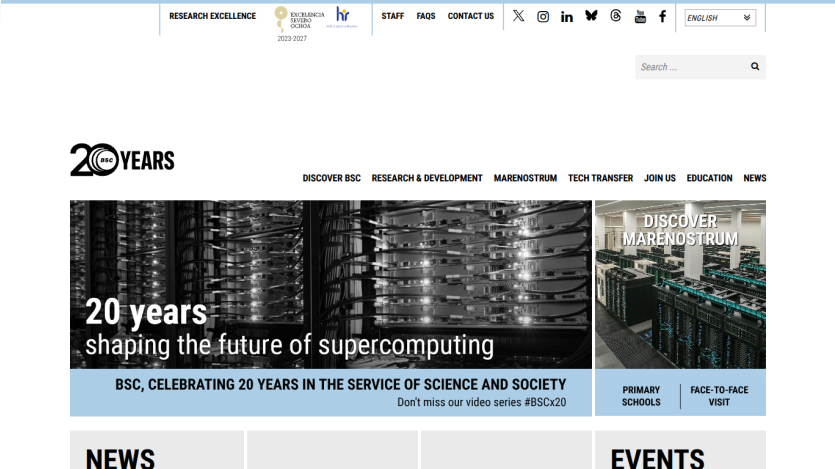Open the X (Twitter) social link

[518, 16]
